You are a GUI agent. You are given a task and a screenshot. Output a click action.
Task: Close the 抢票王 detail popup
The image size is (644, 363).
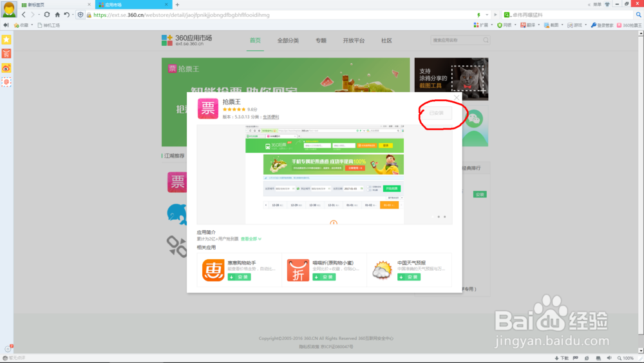click(457, 97)
